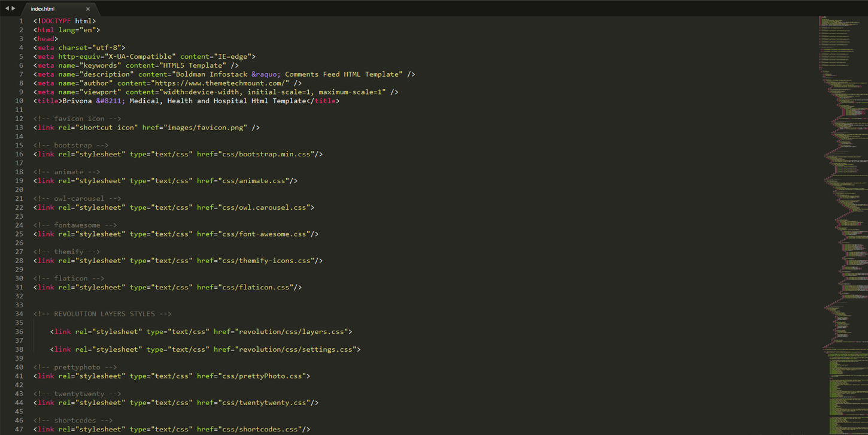Click the opening head tag
Viewport: 868px width, 435px height.
[46, 39]
